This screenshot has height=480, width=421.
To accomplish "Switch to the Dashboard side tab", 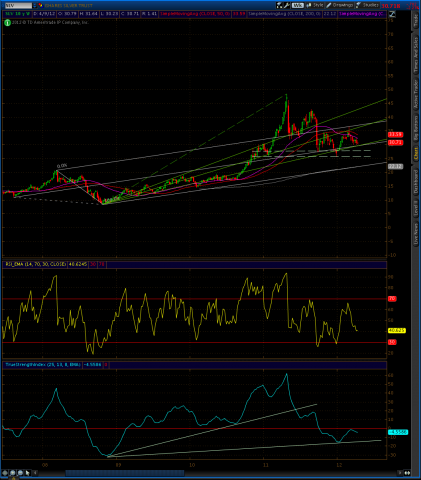I will tap(416, 182).
